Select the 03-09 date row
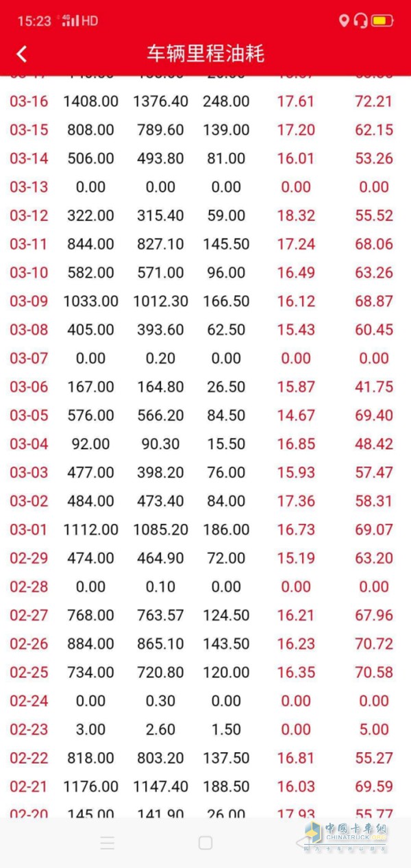The height and width of the screenshot is (868, 411). point(29,301)
